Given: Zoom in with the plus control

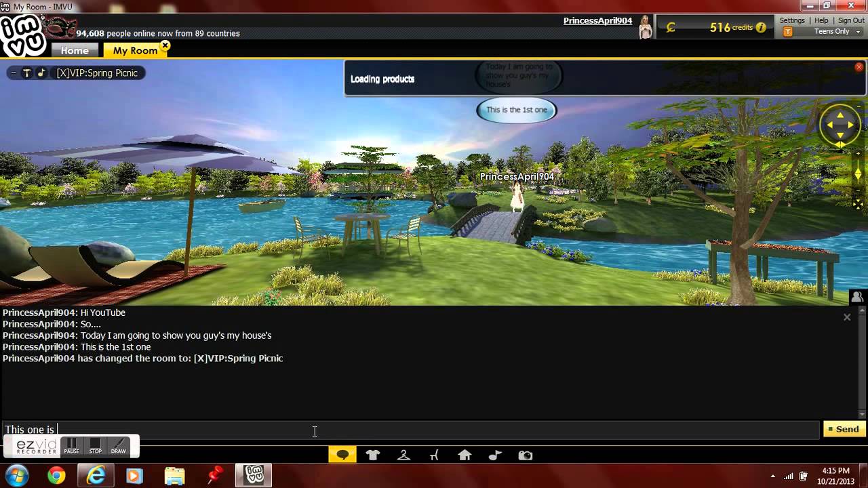Looking at the screenshot, I should coord(858,155).
